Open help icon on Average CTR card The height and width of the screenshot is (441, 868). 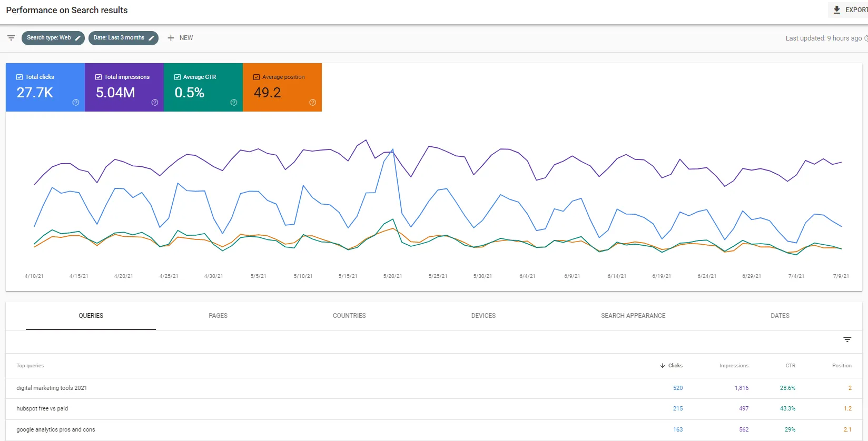tap(234, 103)
